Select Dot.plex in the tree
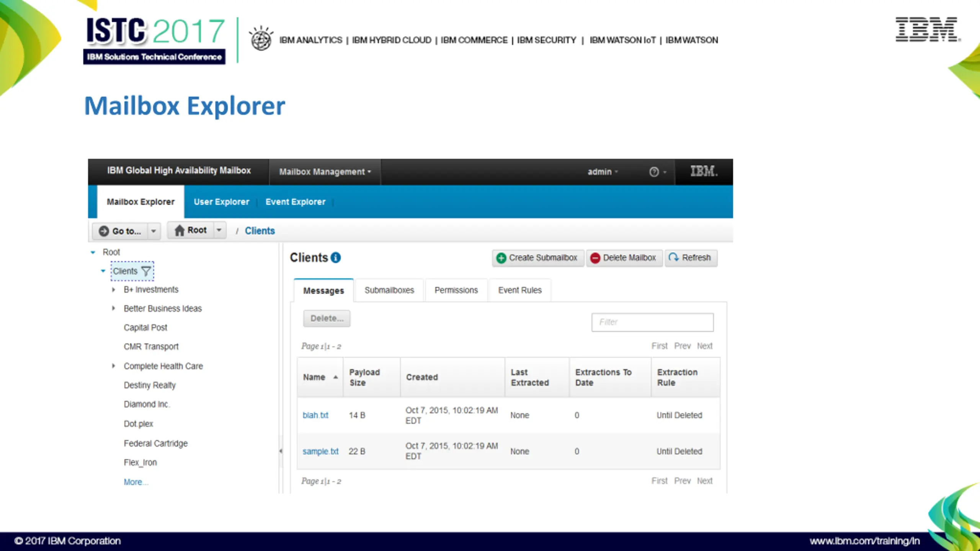Screen dimensions: 980x551 (x=138, y=424)
